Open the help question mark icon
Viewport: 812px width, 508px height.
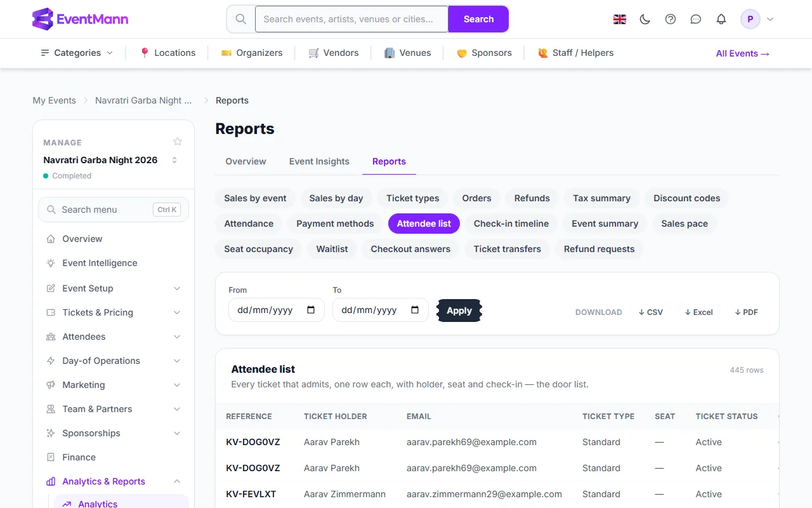[x=671, y=19]
